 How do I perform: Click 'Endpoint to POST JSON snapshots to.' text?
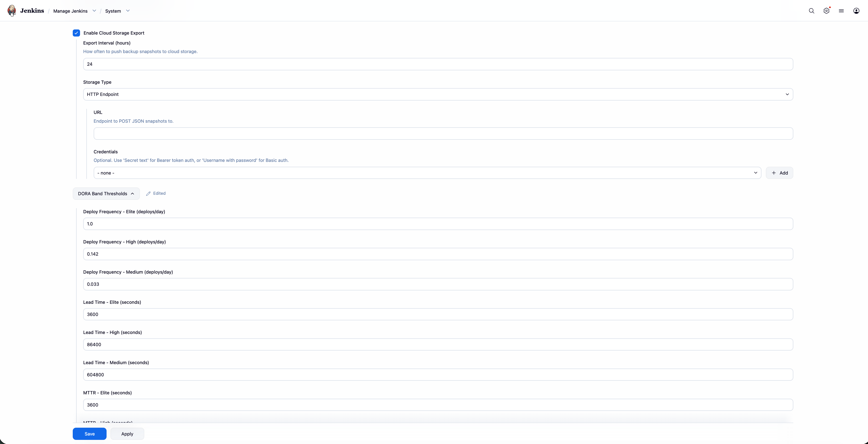[133, 121]
